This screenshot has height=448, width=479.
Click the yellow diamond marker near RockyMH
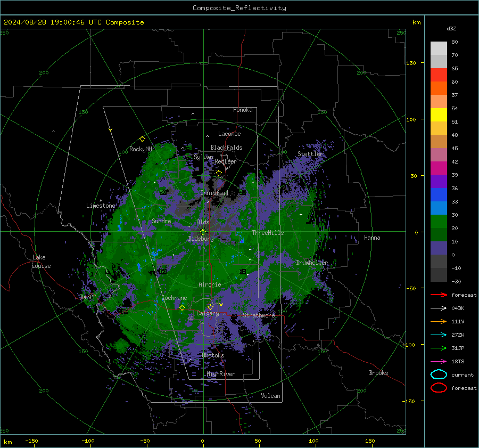(x=142, y=139)
